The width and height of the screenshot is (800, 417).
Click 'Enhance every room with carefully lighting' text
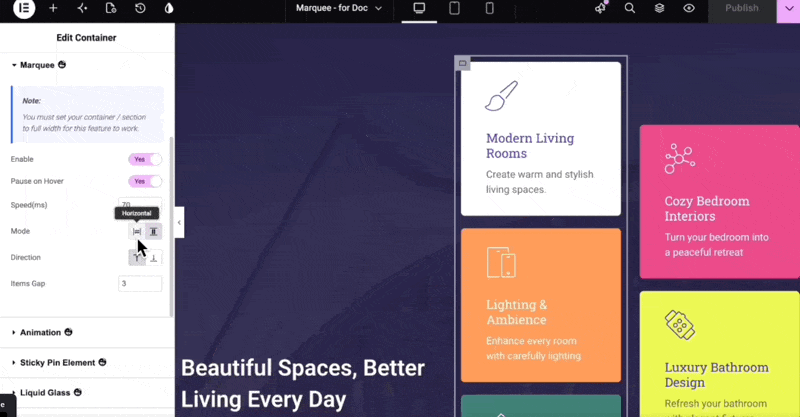[533, 349]
